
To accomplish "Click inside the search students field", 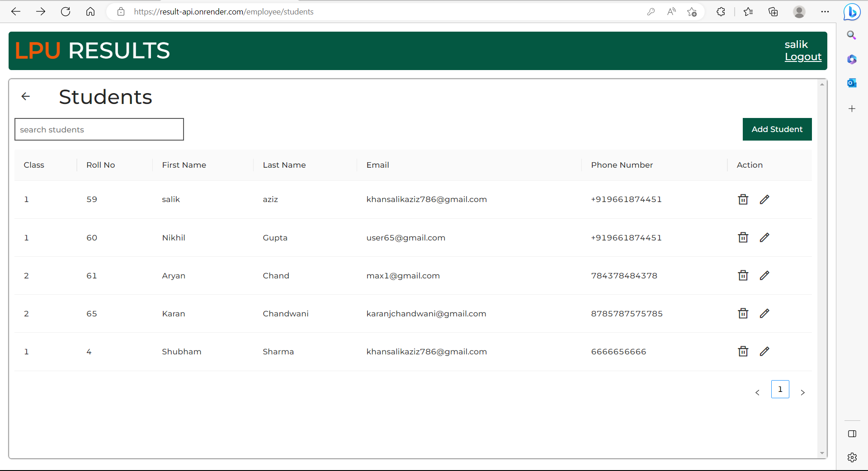I will click(x=99, y=129).
